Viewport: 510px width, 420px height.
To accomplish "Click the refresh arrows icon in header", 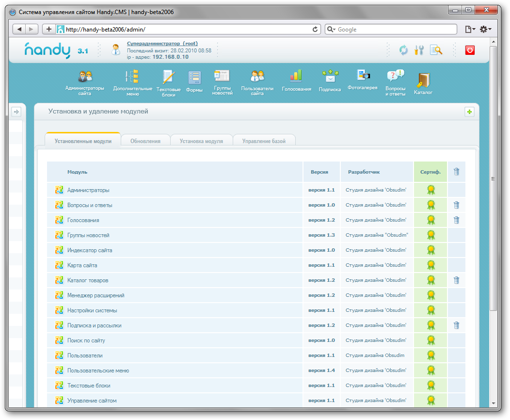I will click(x=403, y=49).
